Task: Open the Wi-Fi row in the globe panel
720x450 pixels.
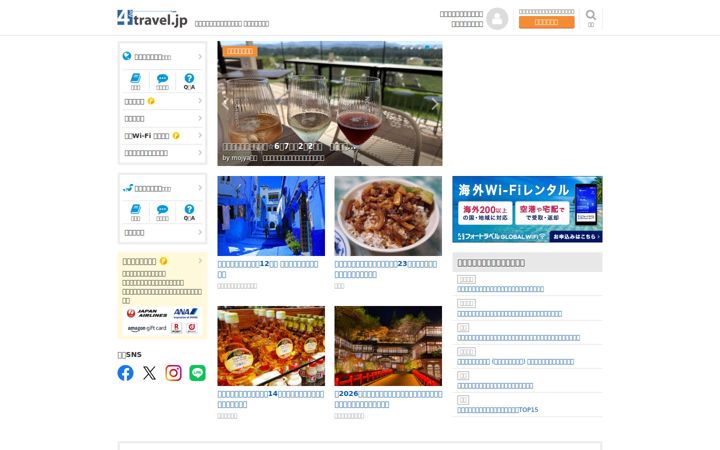Action: (x=163, y=136)
